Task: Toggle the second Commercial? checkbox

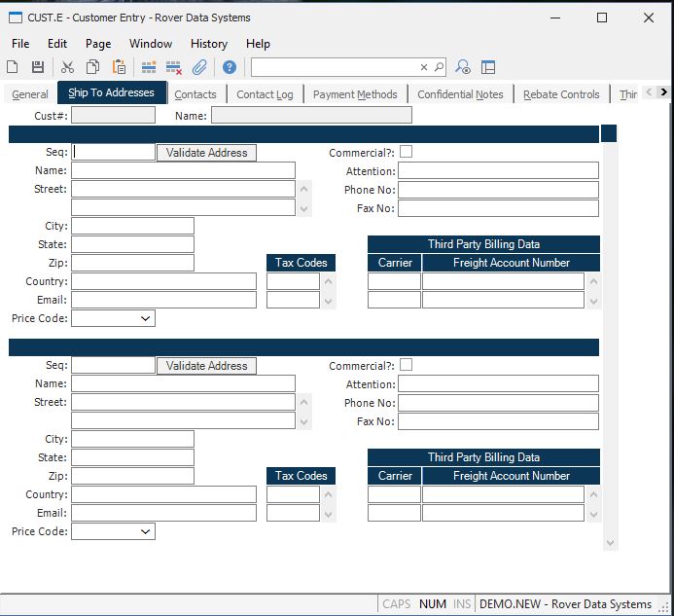Action: pyautogui.click(x=406, y=365)
